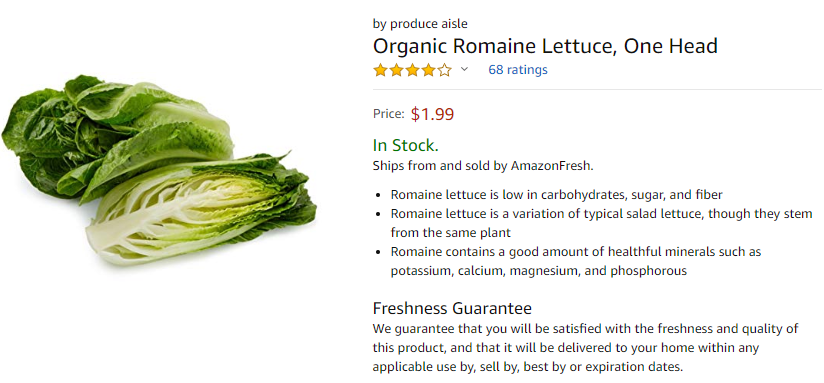Click the Organic Romaine Lettuce product title
This screenshot has width=824, height=383.
pos(545,46)
